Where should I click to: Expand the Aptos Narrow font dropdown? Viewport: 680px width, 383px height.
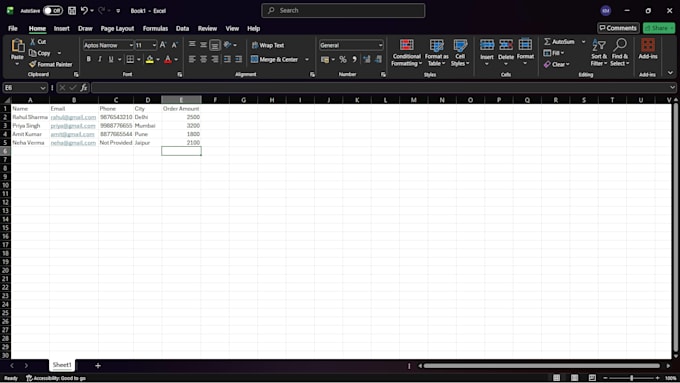(x=131, y=45)
